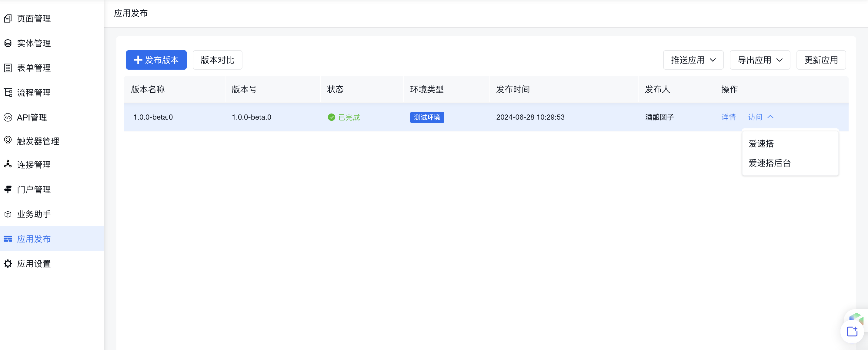The width and height of the screenshot is (868, 350).
Task: Click the 版本号 cell 1.0.0-beta.0
Action: point(251,117)
